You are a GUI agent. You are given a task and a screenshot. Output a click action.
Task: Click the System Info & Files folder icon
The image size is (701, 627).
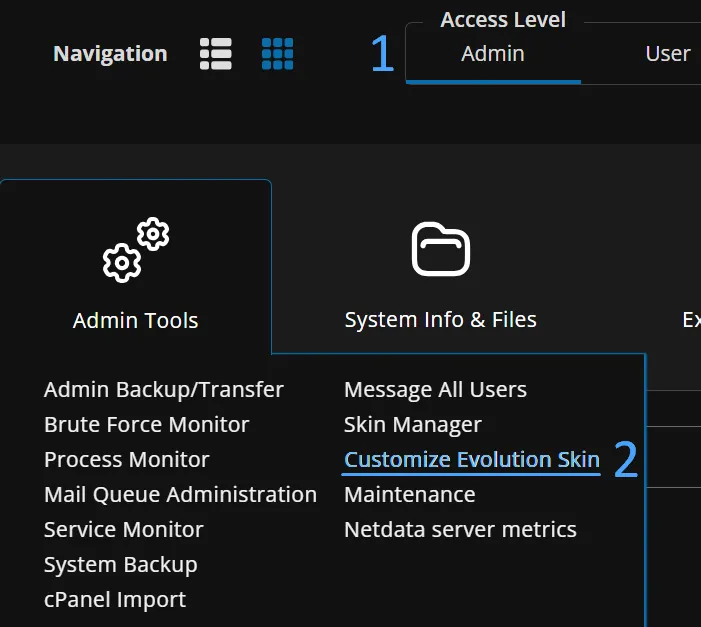(441, 249)
